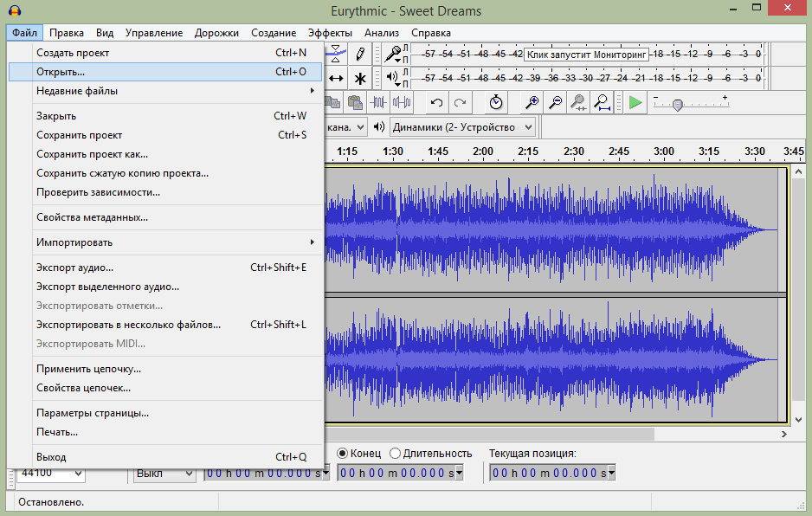Click the Undo arrow icon
The height and width of the screenshot is (516, 812).
(x=437, y=102)
